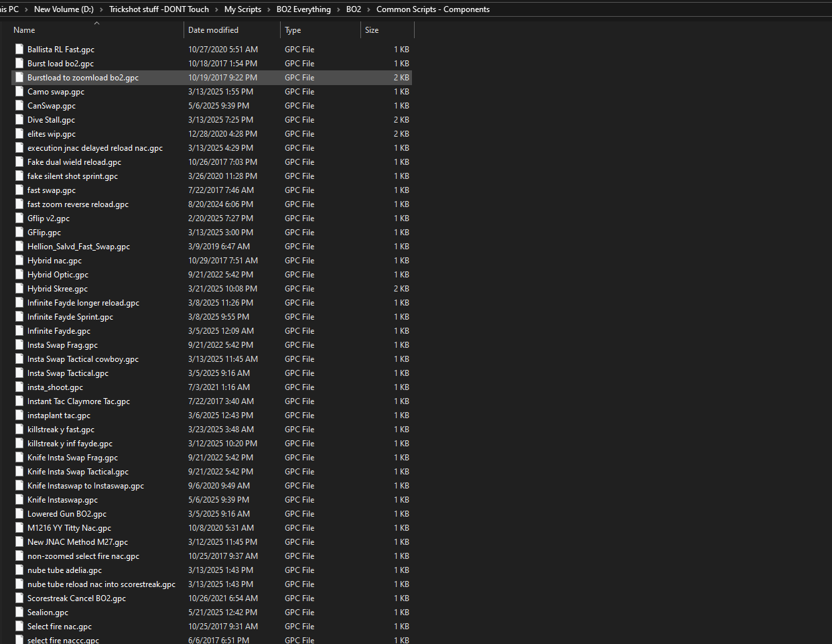Click file icon of Burst load bo2.gpc

click(19, 63)
